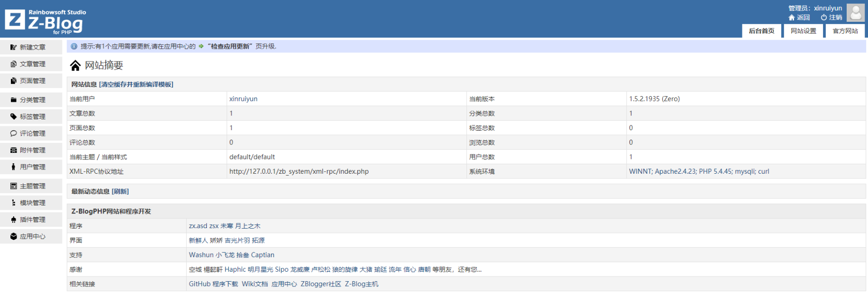The image size is (868, 293).
Task: Open supporter link Washun
Action: pyautogui.click(x=201, y=255)
